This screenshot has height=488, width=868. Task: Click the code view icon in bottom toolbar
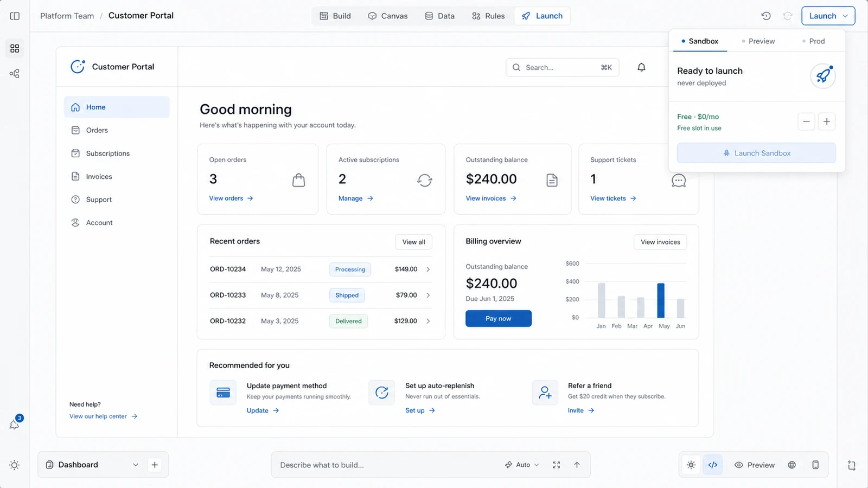[x=713, y=465]
